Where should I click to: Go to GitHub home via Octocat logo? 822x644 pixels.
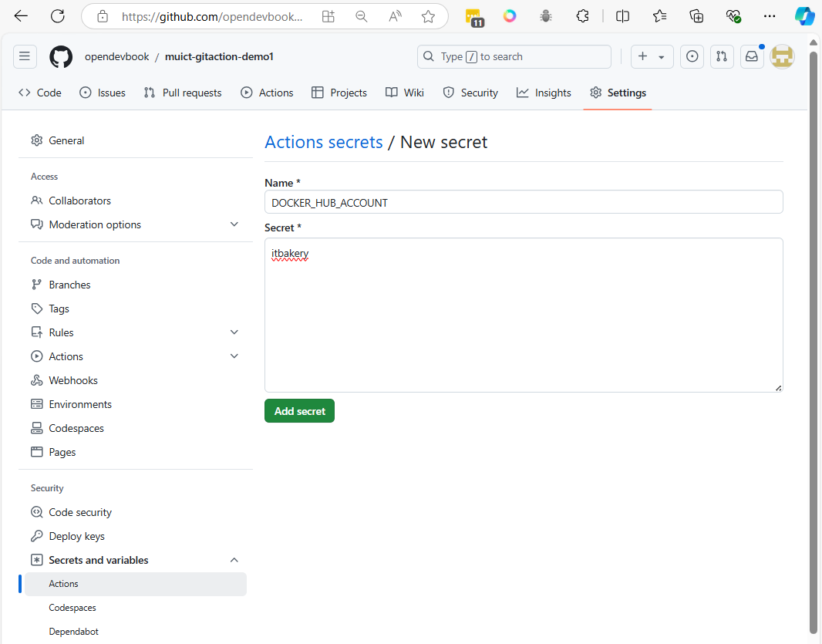61,56
